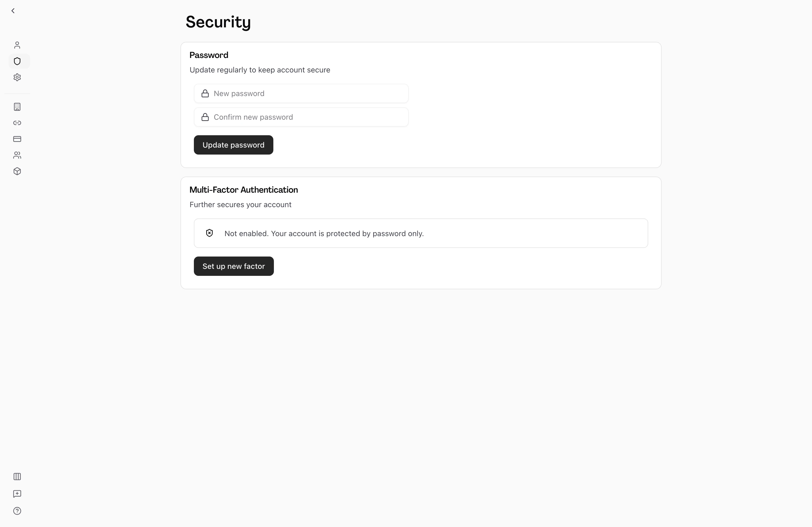This screenshot has height=527, width=812.
Task: Click the organization building icon
Action: pos(17,107)
